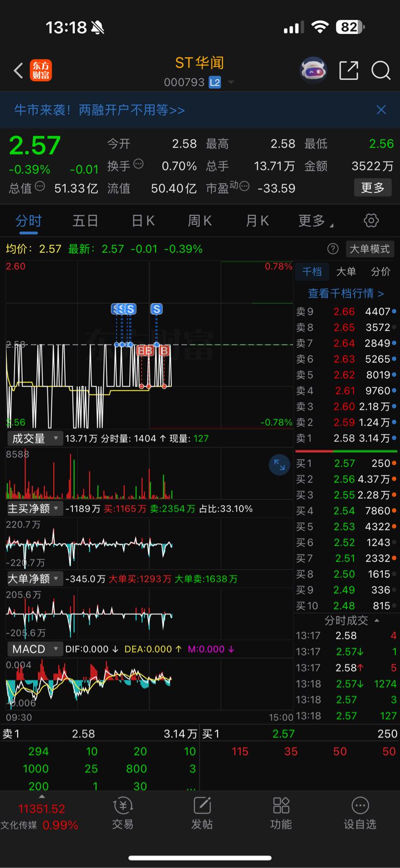Select the 分价 order book tab
The width and height of the screenshot is (400, 868).
380,272
